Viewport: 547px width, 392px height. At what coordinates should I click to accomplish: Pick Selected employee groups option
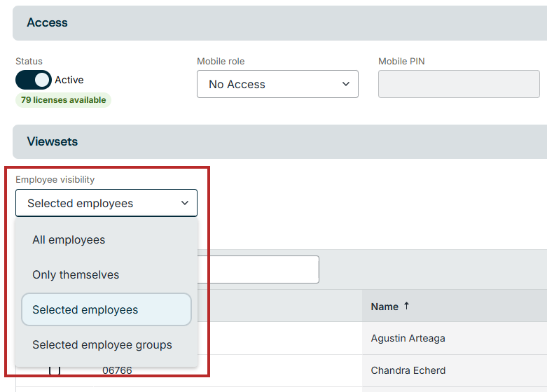106,344
